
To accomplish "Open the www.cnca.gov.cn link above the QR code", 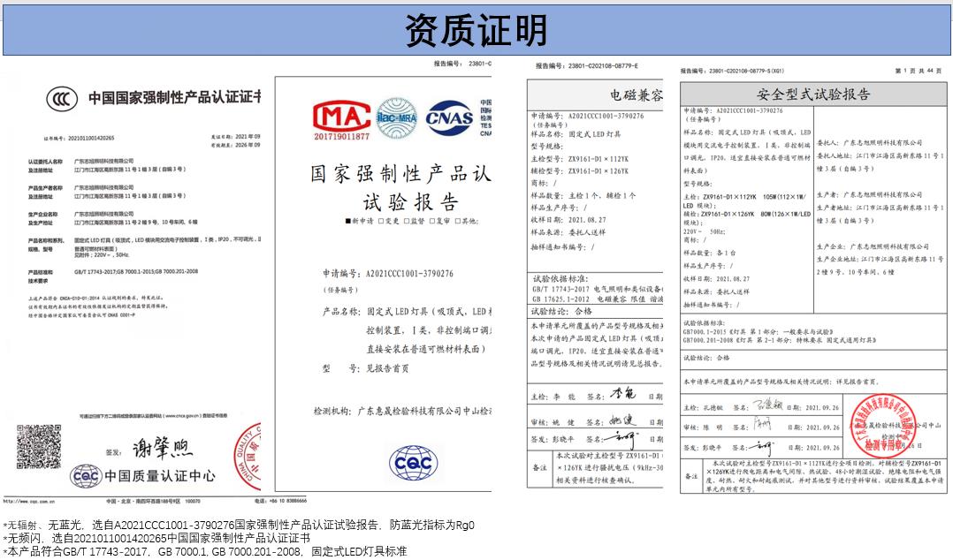I will (x=181, y=416).
